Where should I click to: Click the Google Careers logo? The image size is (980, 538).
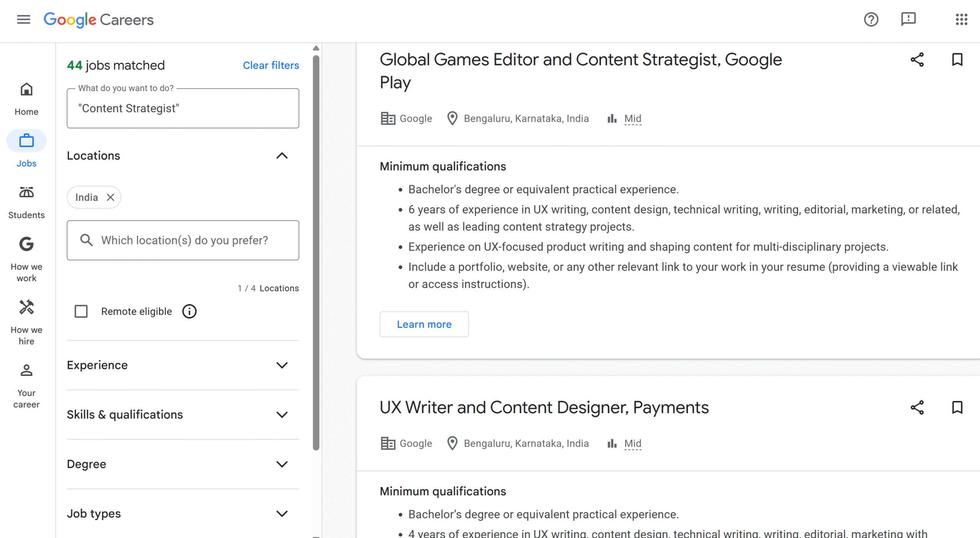coord(98,20)
